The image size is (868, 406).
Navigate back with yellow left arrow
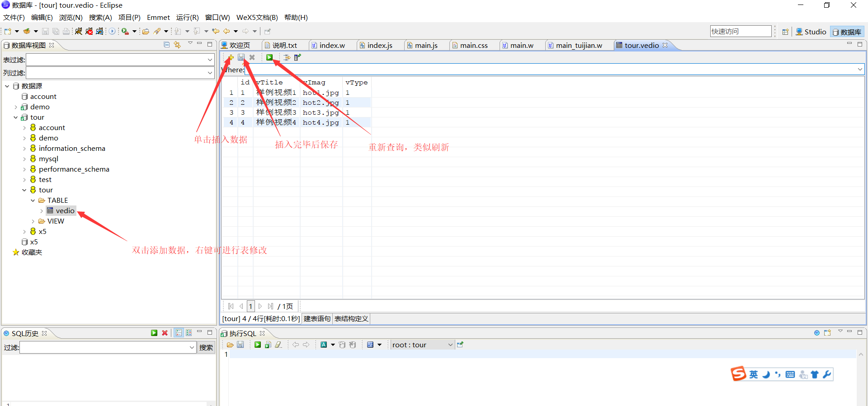pos(226,31)
